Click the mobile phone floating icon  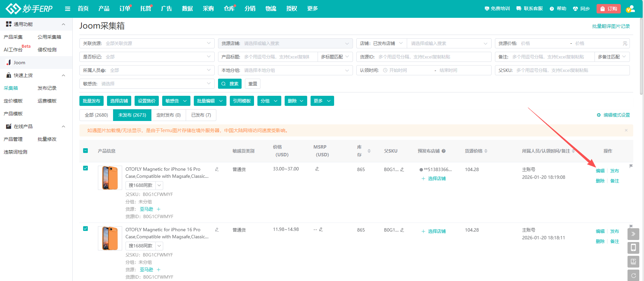click(633, 248)
